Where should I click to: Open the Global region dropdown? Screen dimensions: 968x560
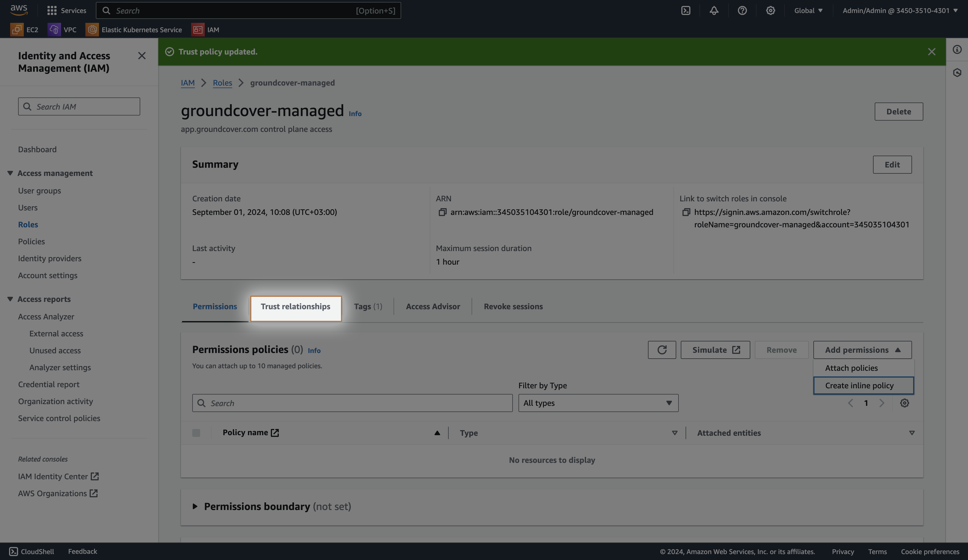tap(808, 10)
